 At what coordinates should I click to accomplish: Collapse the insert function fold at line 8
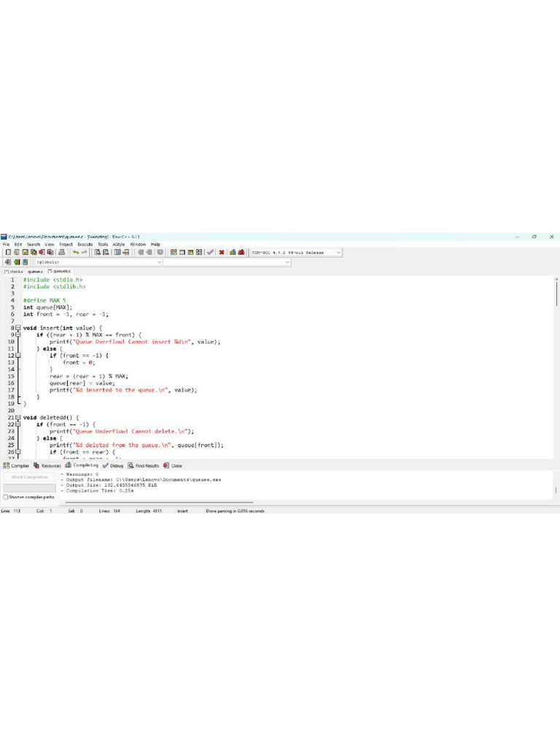pyautogui.click(x=18, y=328)
